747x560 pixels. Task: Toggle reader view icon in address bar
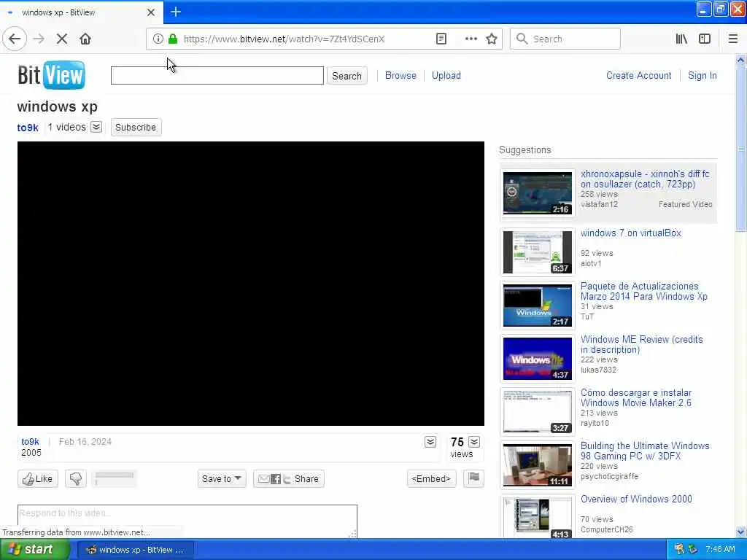pos(441,39)
